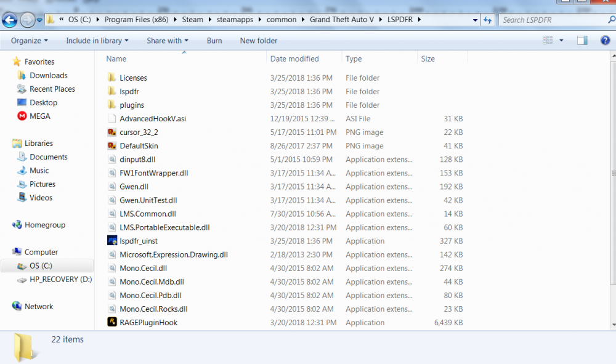Select Desktop in the Favorites list
Image resolution: width=616 pixels, height=364 pixels.
43,103
